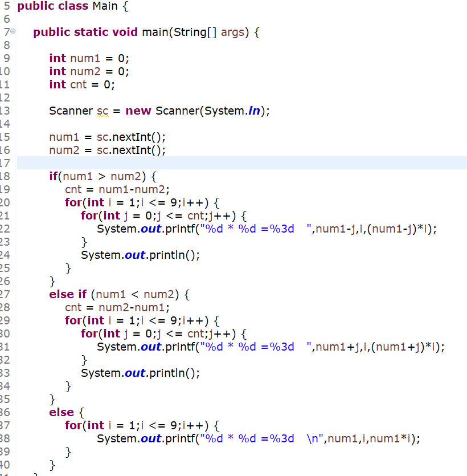Click the 'int num2 = 0;' line
The width and height of the screenshot is (467, 476).
click(89, 71)
